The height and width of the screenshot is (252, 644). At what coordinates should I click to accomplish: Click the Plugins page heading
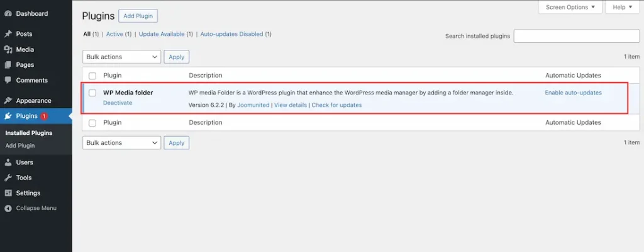pos(98,16)
